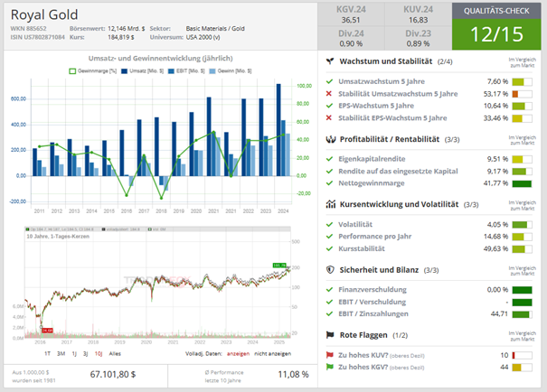Switch price chart to 1T range
This screenshot has height=392, width=547.
47,354
